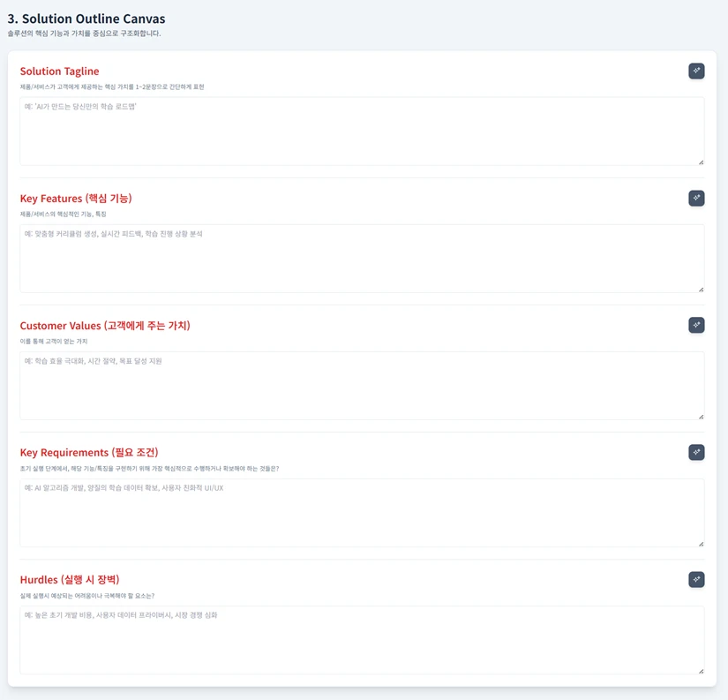Activate the Hurdles text field
The width and height of the screenshot is (728, 700).
pos(362,639)
